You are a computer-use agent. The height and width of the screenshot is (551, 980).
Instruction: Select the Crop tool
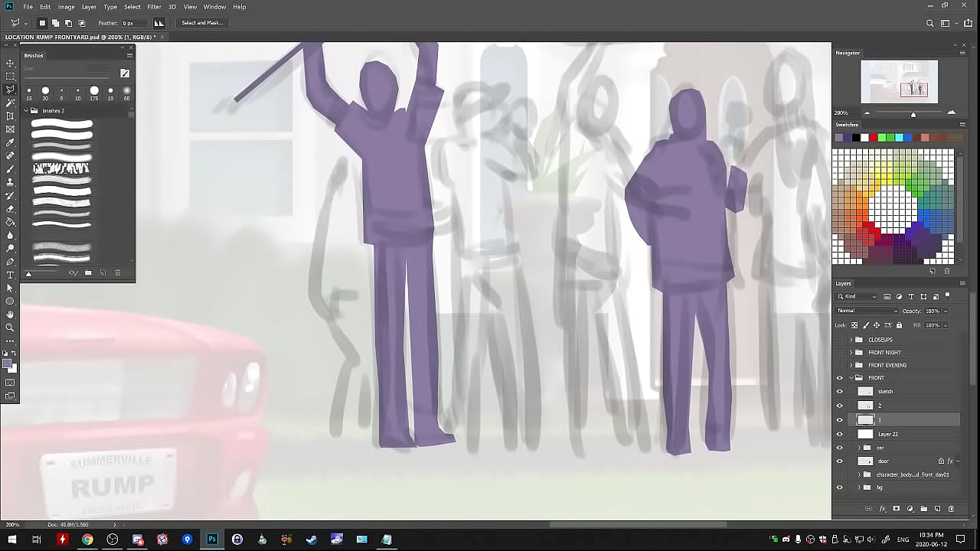pyautogui.click(x=10, y=116)
